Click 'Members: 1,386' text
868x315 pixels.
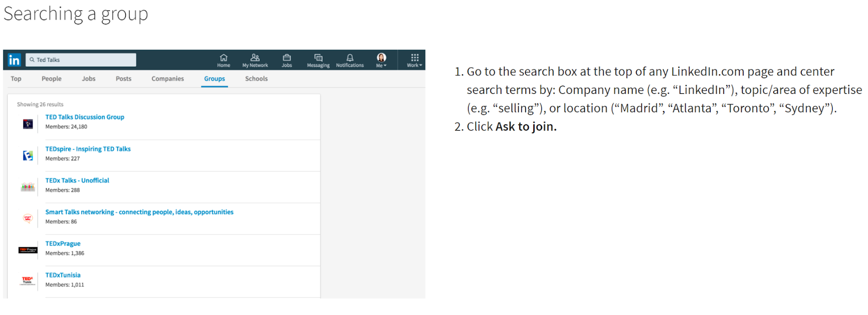[x=65, y=253]
